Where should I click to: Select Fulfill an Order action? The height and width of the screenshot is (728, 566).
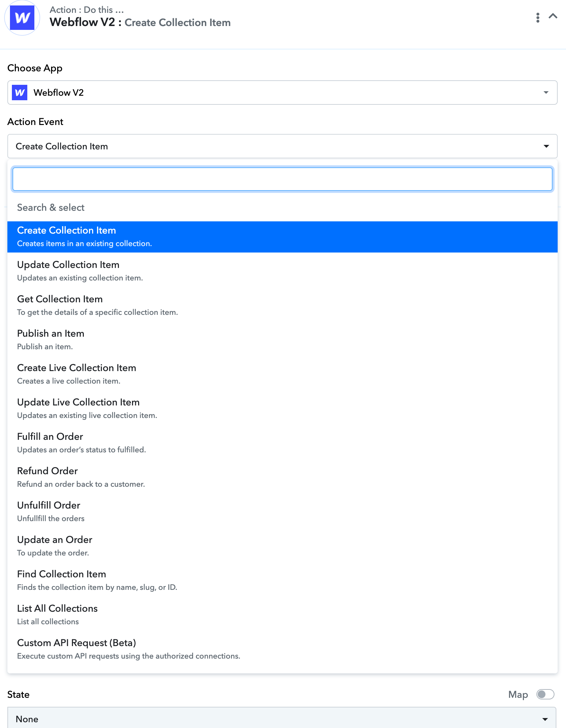tap(282, 443)
